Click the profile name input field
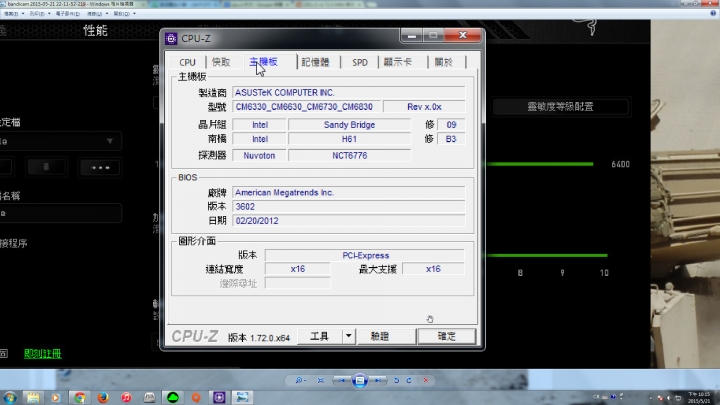 (60, 214)
